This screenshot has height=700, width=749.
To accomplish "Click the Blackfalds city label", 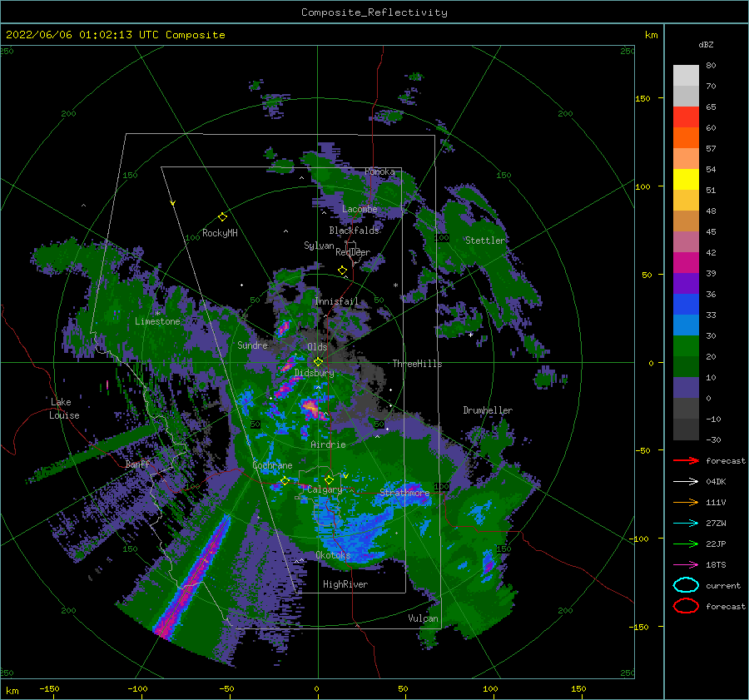I will 354,231.
